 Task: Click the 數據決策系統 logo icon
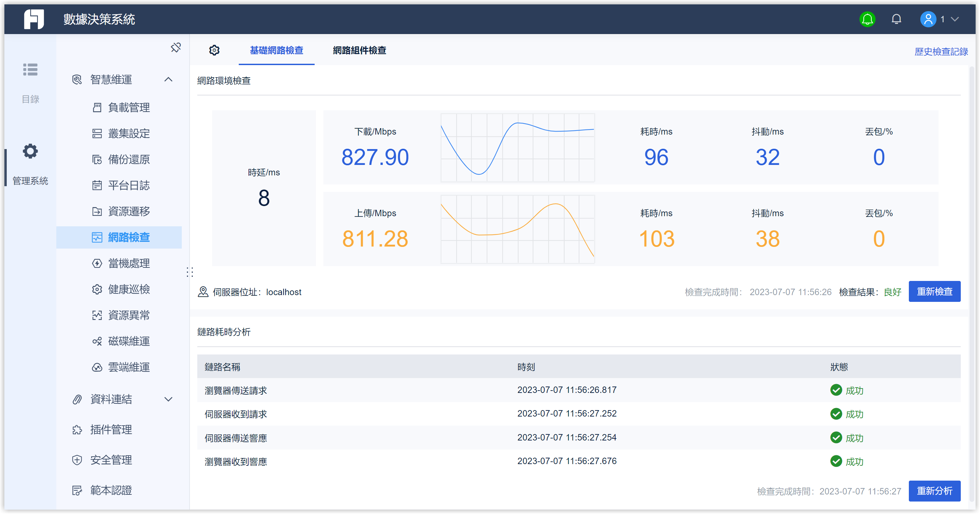click(x=34, y=19)
